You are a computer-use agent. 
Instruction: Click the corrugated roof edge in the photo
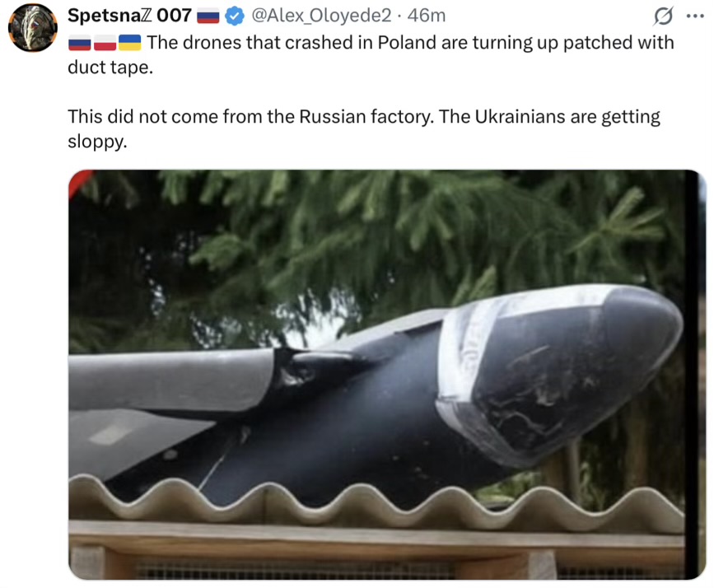point(376,501)
